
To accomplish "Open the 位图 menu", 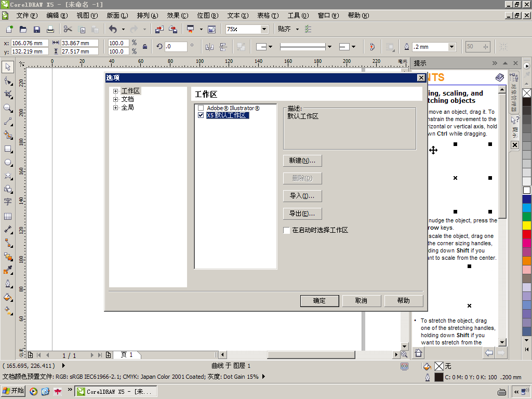I will click(208, 16).
